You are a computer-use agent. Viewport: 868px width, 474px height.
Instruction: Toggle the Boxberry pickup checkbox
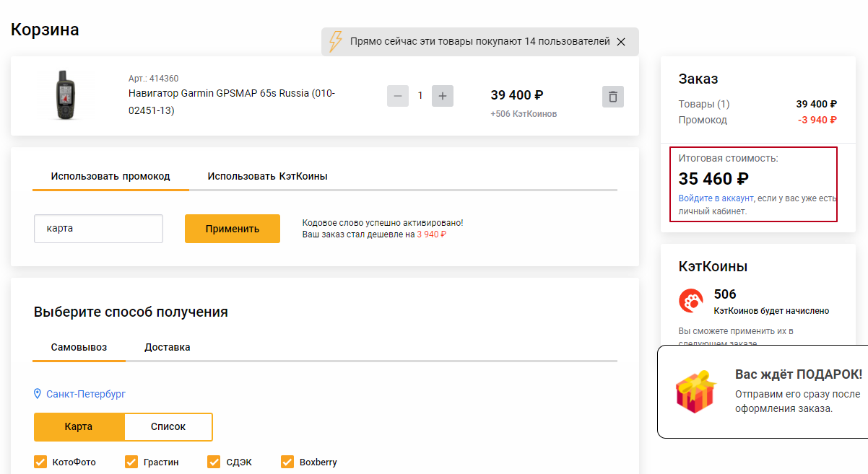tap(287, 462)
